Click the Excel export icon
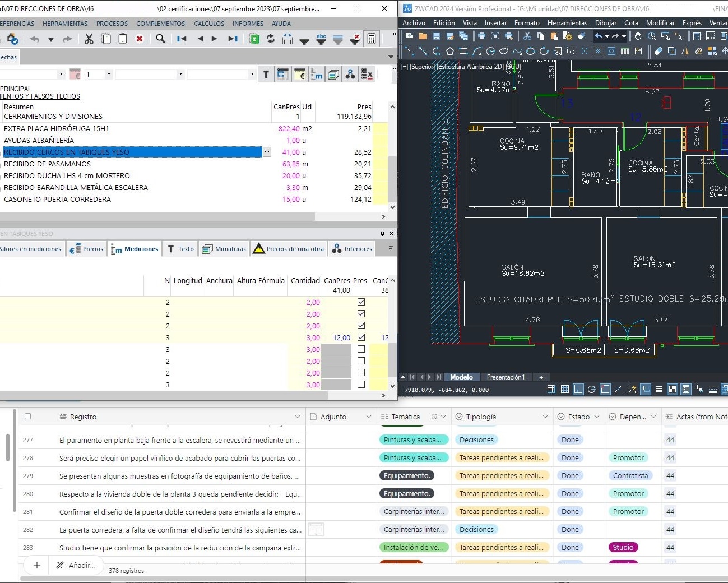 click(254, 39)
